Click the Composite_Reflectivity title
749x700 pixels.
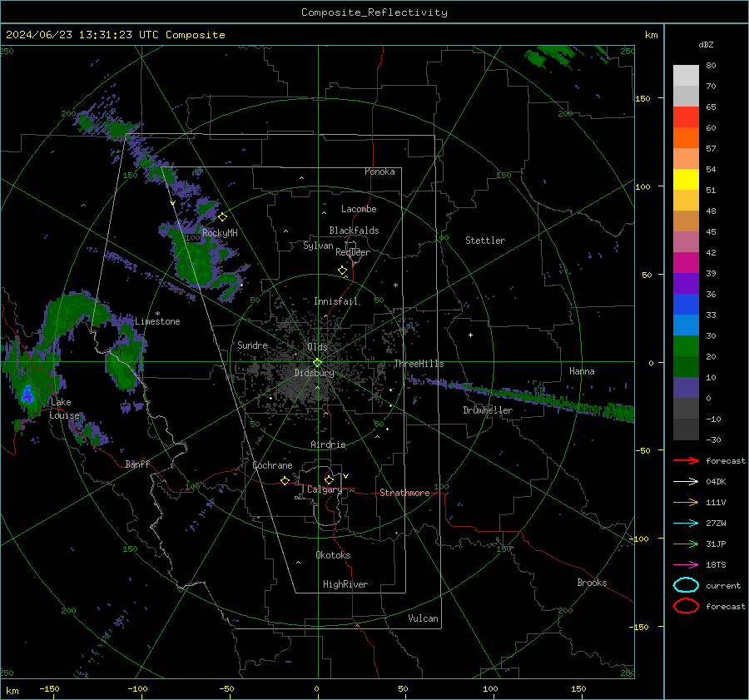pyautogui.click(x=374, y=12)
